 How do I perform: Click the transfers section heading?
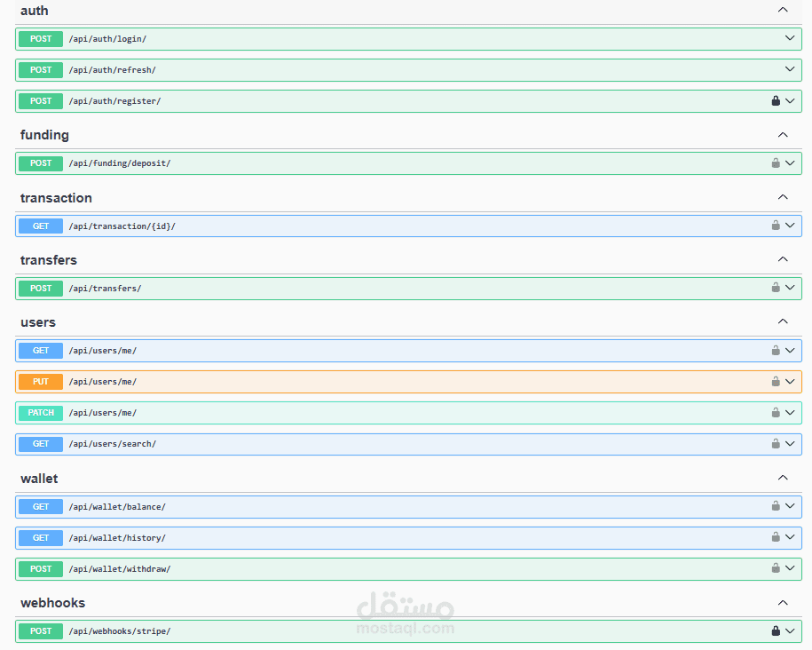point(49,259)
